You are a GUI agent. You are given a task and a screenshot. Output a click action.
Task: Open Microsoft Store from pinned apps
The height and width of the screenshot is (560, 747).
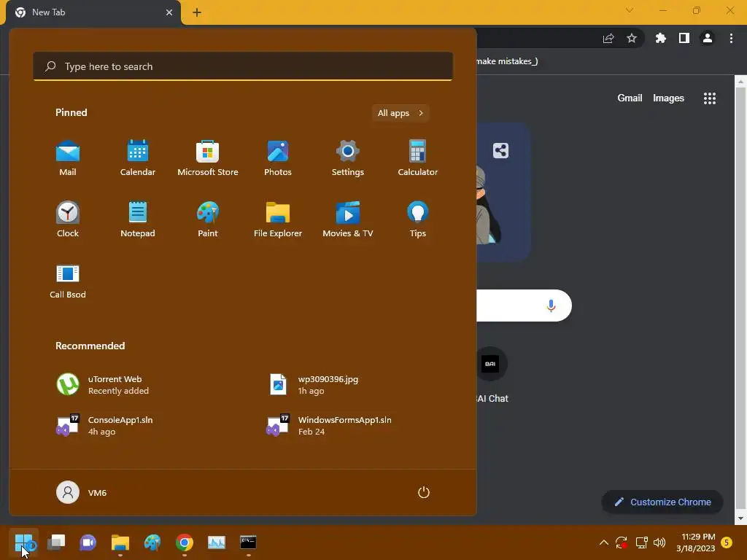208,158
